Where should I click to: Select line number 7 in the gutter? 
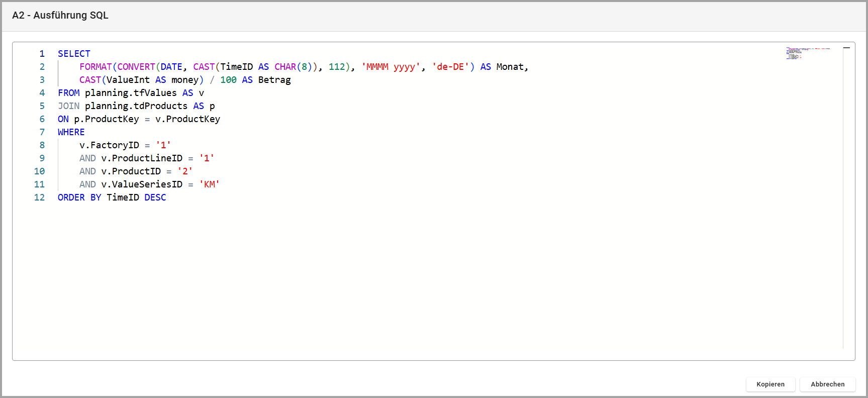(42, 132)
